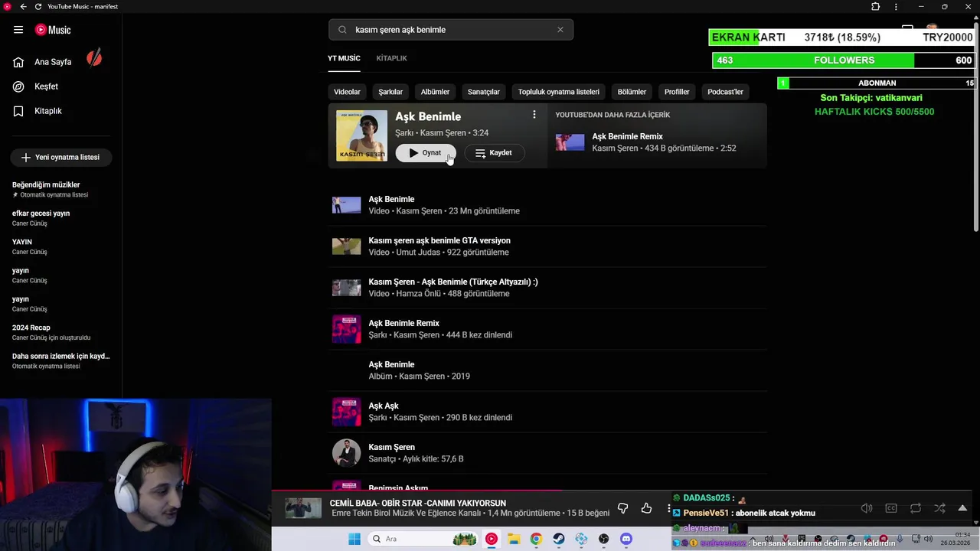The width and height of the screenshot is (980, 551).
Task: Dislike the currently playing song
Action: 622,508
